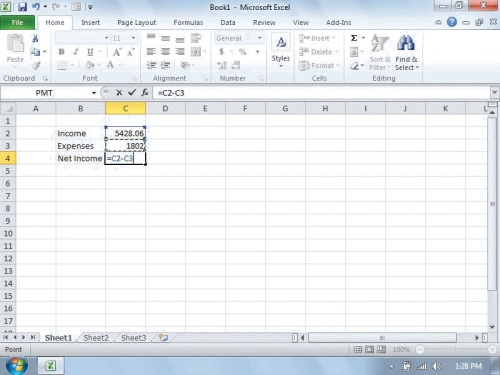Switch to the Data tab
The width and height of the screenshot is (500, 375).
[x=228, y=23]
